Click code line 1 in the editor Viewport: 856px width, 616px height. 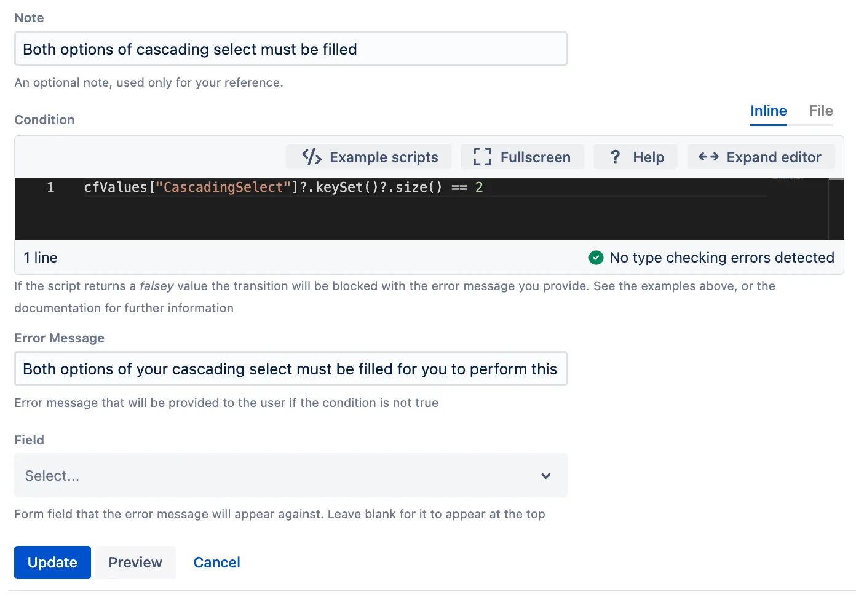tap(283, 187)
